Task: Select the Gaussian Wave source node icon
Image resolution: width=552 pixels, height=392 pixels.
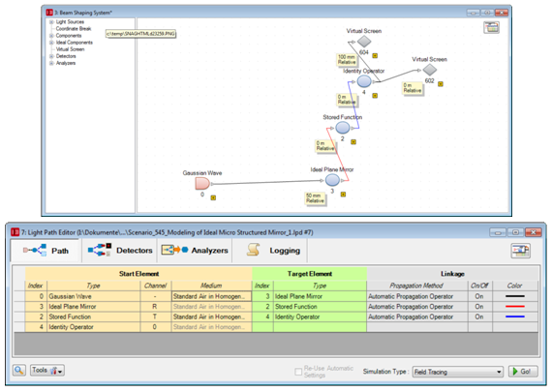Action: click(202, 183)
